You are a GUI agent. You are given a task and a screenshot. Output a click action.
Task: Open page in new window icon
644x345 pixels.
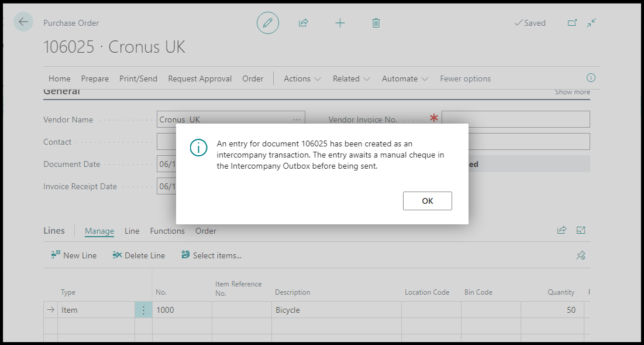pos(572,23)
